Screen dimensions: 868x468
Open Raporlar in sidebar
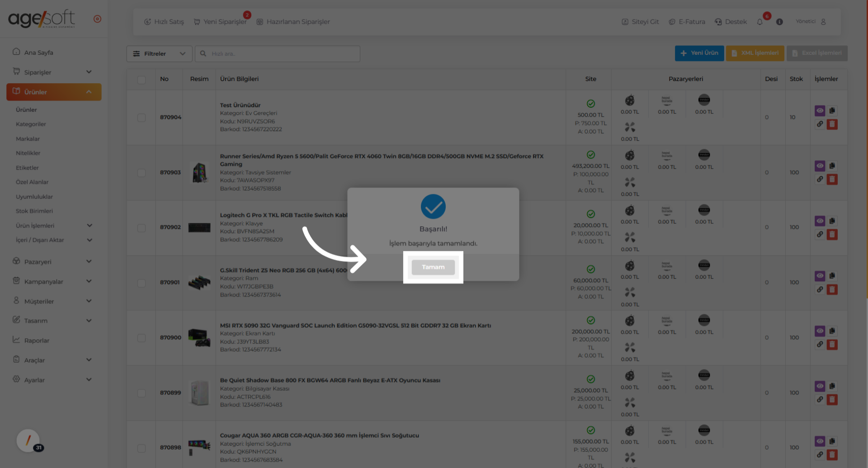click(32, 340)
